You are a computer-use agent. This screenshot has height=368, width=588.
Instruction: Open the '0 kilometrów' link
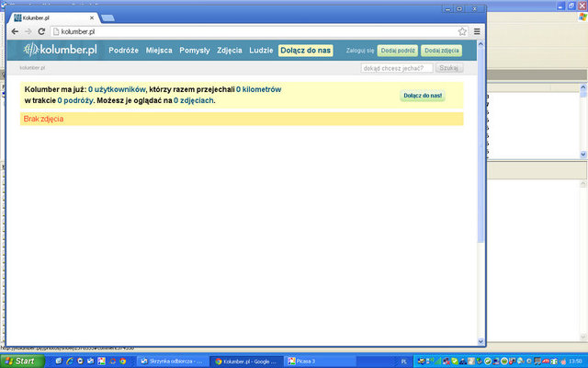(259, 89)
